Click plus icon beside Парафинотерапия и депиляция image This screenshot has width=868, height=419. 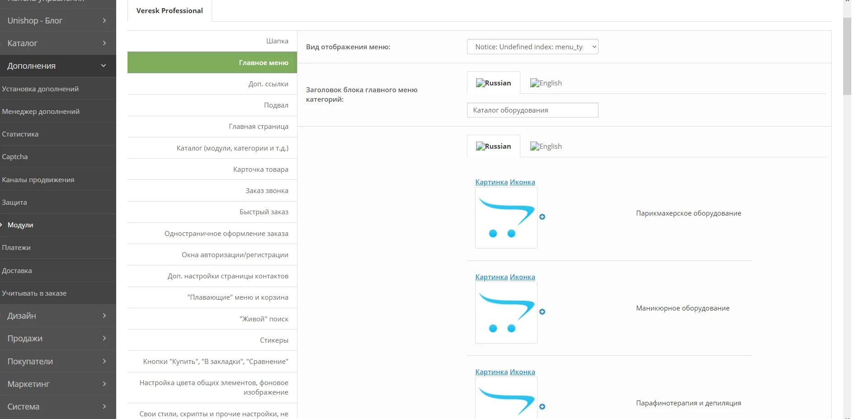pos(542,407)
